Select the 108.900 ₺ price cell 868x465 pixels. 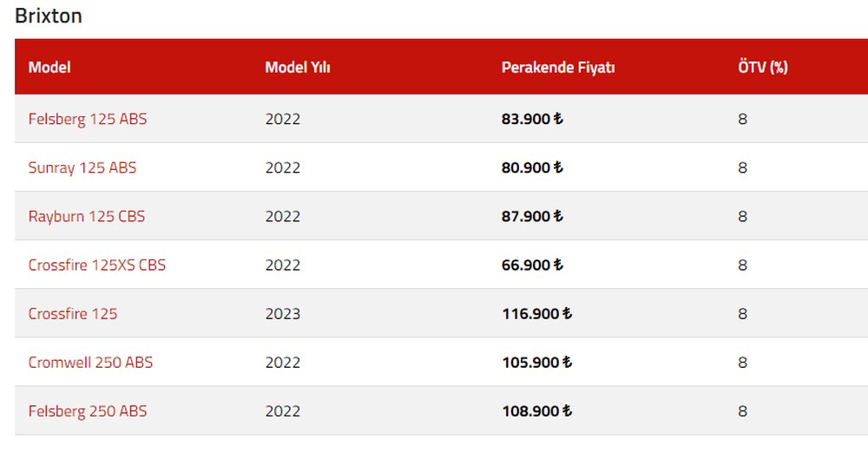[x=537, y=411]
